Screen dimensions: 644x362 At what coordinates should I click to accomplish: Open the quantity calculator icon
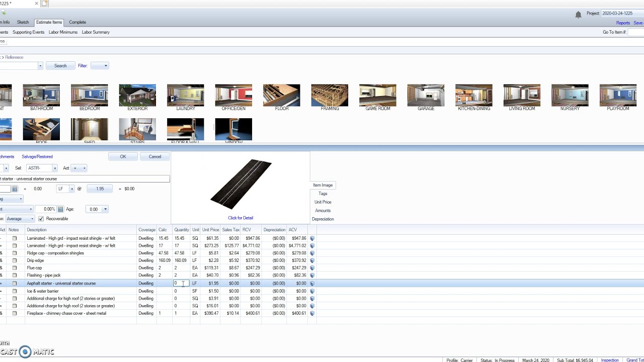coord(15,189)
